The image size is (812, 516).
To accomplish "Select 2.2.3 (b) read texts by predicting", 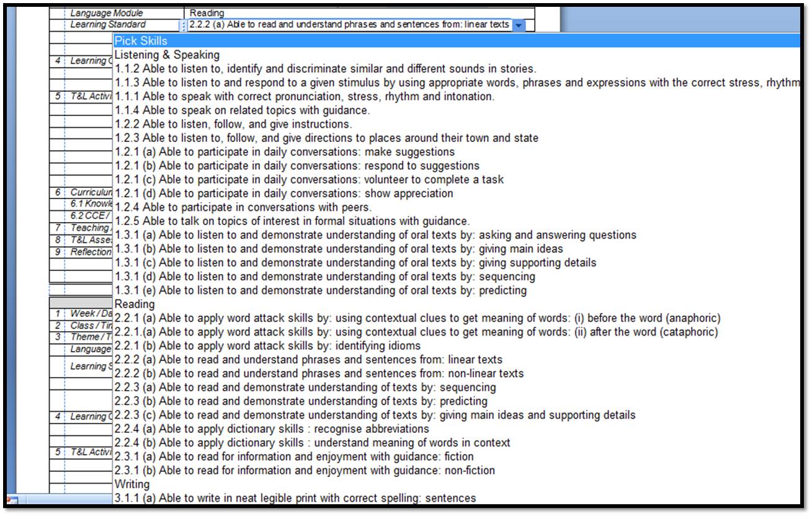I will pyautogui.click(x=301, y=401).
